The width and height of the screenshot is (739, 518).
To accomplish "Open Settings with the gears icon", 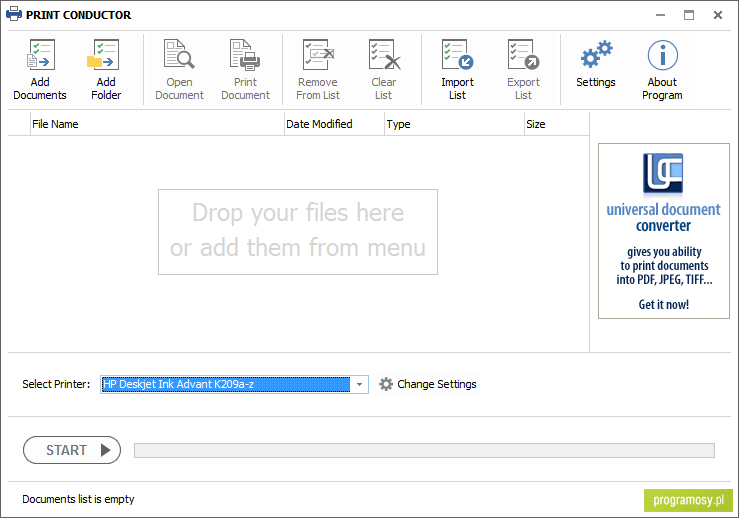I will 596,54.
